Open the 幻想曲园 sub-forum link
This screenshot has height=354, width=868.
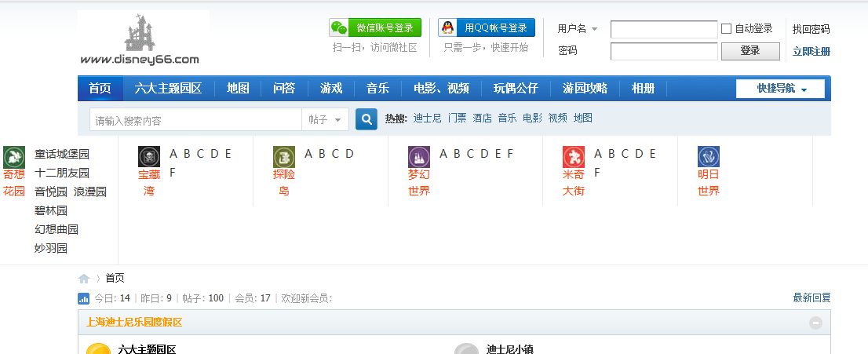coord(57,229)
